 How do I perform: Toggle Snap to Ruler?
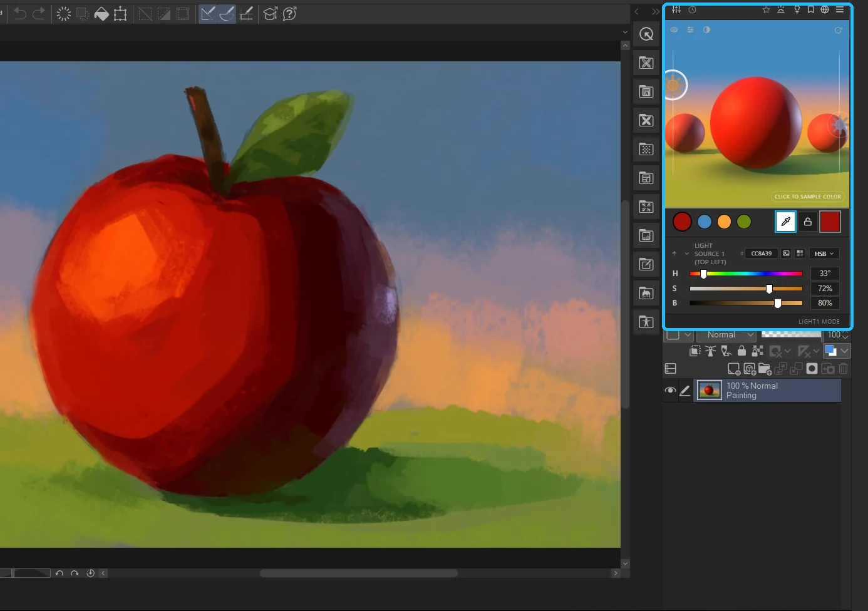(208, 14)
